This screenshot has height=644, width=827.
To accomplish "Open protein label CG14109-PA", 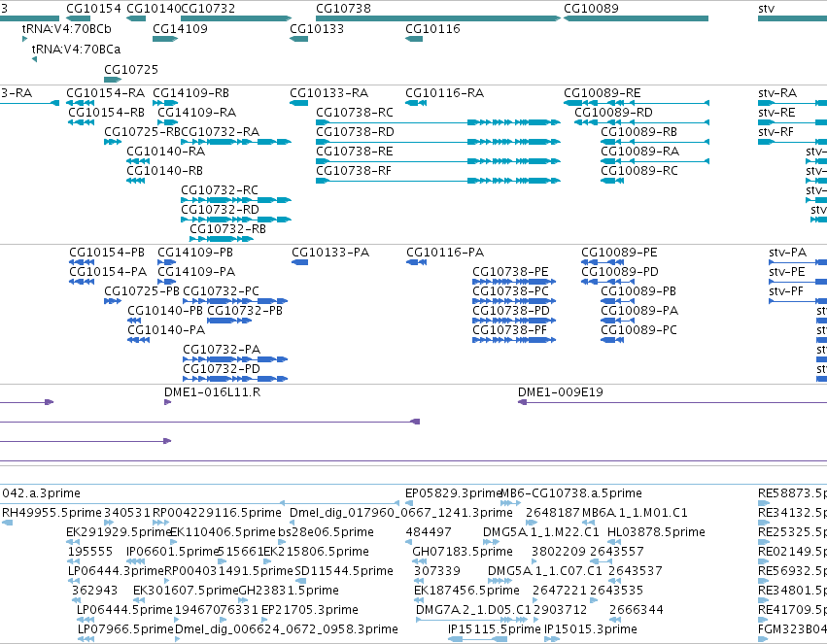I will coord(196,272).
